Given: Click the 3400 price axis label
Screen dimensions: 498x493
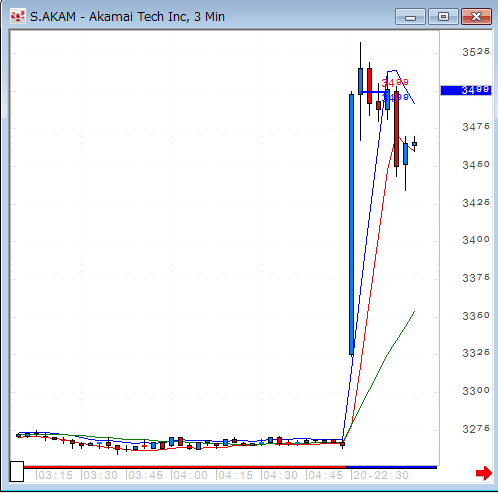Looking at the screenshot, I should (x=476, y=240).
